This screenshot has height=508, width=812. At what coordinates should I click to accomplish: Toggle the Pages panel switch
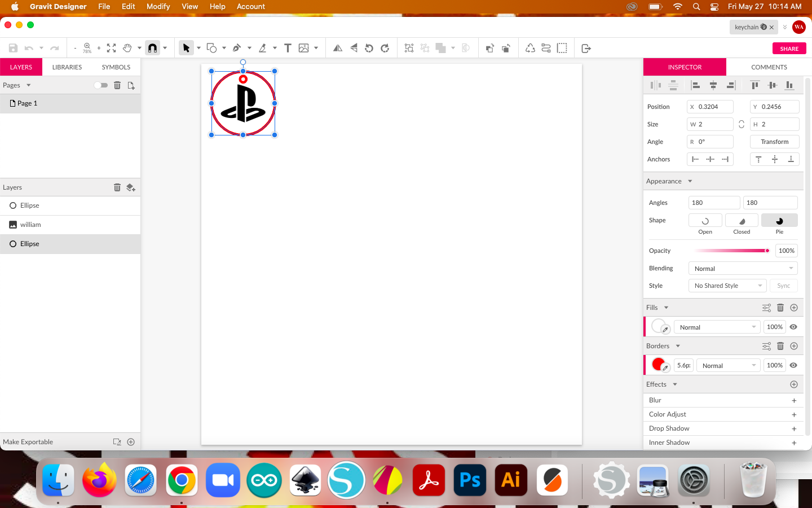[x=101, y=85]
